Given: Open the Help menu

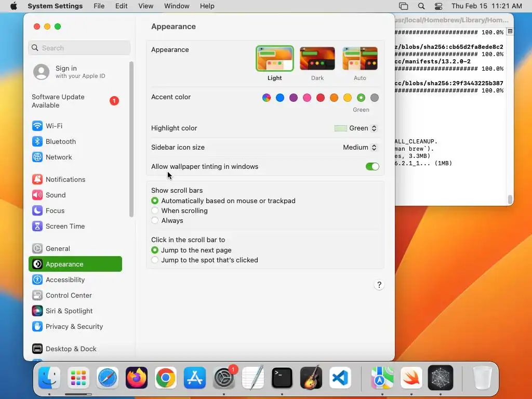Looking at the screenshot, I should [x=207, y=6].
